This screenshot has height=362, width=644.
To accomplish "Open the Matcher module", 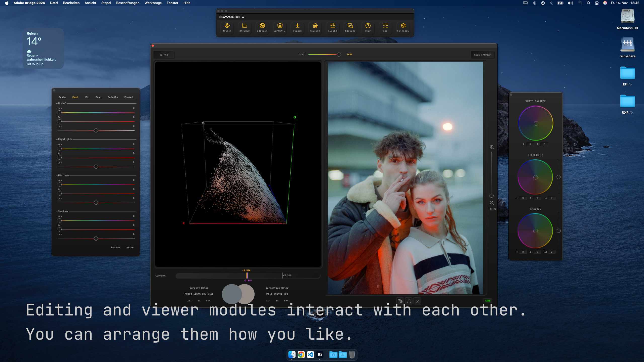I will point(244,27).
